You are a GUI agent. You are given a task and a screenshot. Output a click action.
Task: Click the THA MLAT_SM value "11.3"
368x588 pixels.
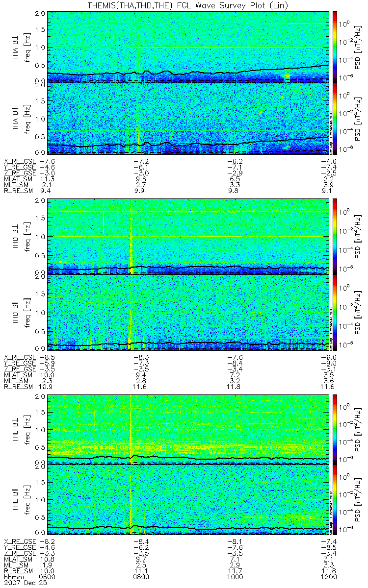pos(48,180)
